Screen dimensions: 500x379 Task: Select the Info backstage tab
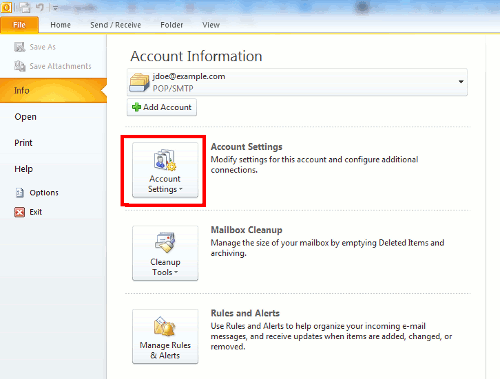pyautogui.click(x=53, y=90)
